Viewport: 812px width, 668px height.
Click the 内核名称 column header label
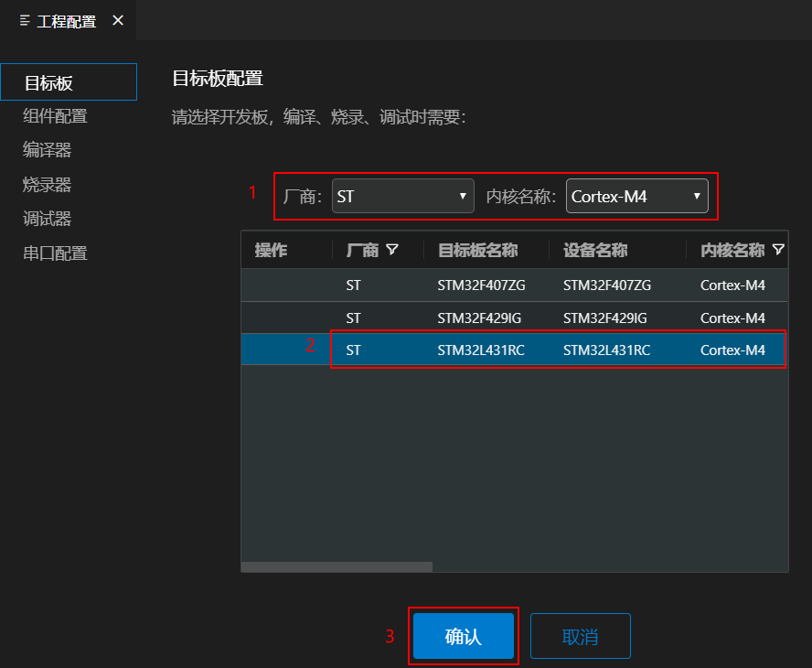pyautogui.click(x=732, y=251)
